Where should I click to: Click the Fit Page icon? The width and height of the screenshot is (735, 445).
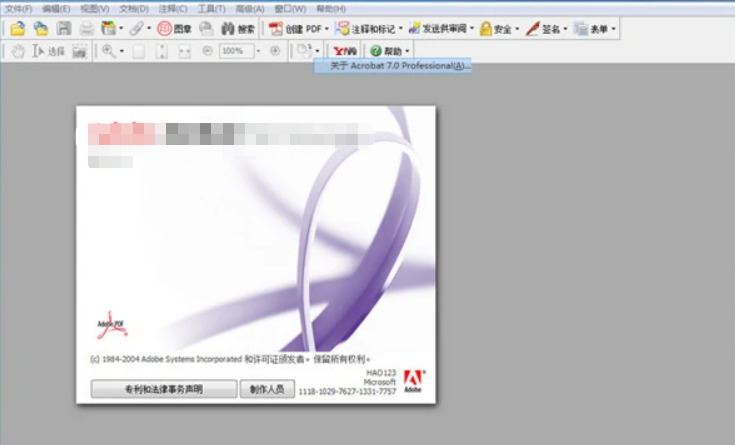tap(162, 51)
